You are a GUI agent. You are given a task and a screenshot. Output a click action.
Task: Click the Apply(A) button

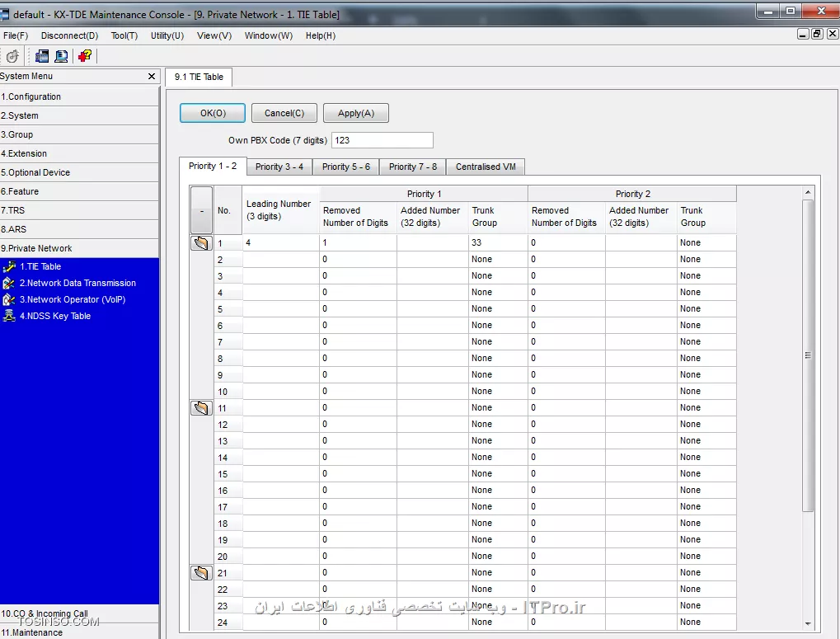coord(356,113)
